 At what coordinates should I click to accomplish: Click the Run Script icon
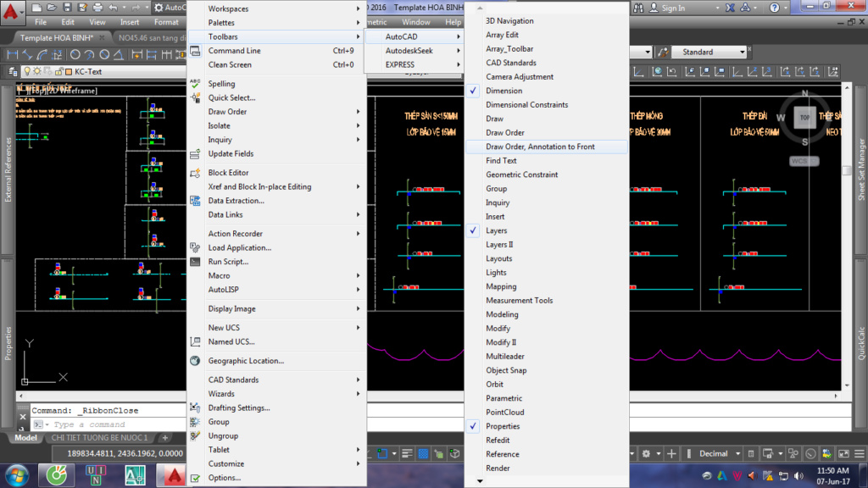pyautogui.click(x=195, y=262)
